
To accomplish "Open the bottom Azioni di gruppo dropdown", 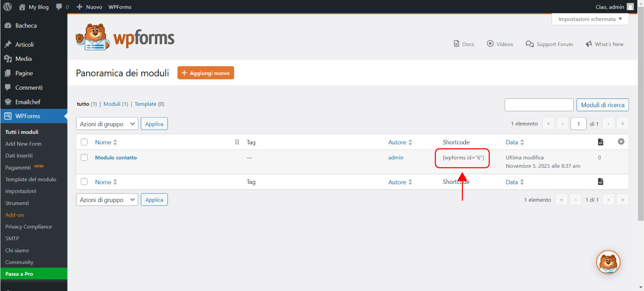I will (107, 200).
